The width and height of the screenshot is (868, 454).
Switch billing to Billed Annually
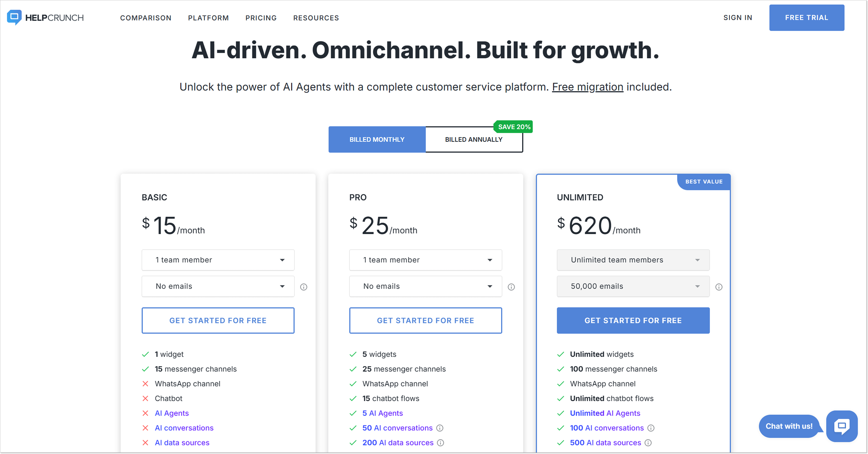pos(474,139)
